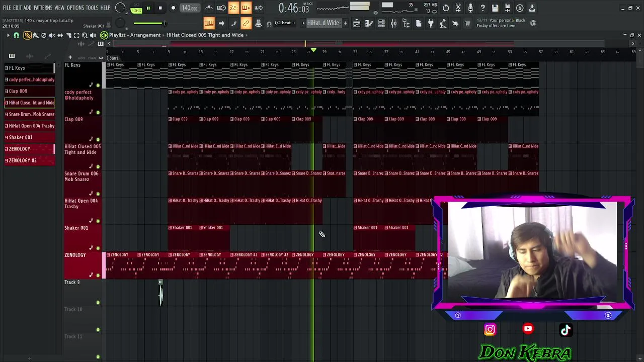The height and width of the screenshot is (362, 644).
Task: Select the Draw pencil tool in playlist toolbar
Action: coord(27,35)
